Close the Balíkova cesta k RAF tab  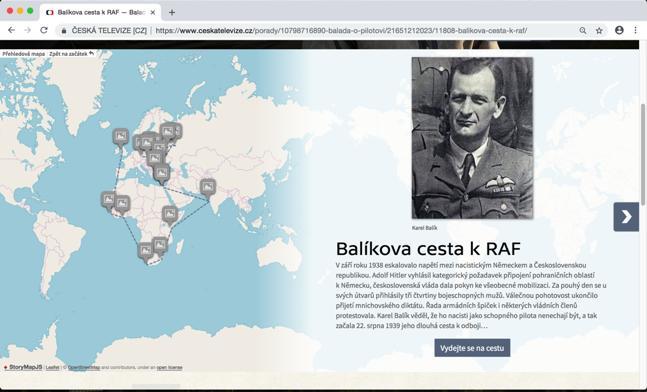[153, 12]
